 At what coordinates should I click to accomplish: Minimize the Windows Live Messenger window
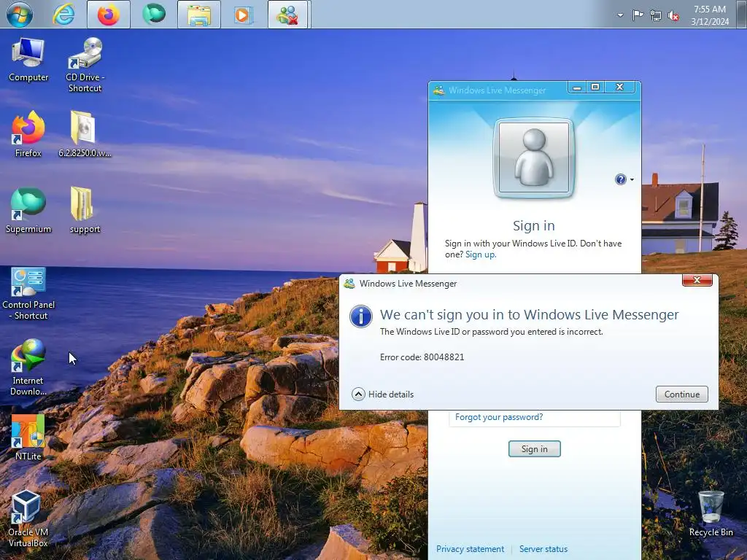click(577, 87)
